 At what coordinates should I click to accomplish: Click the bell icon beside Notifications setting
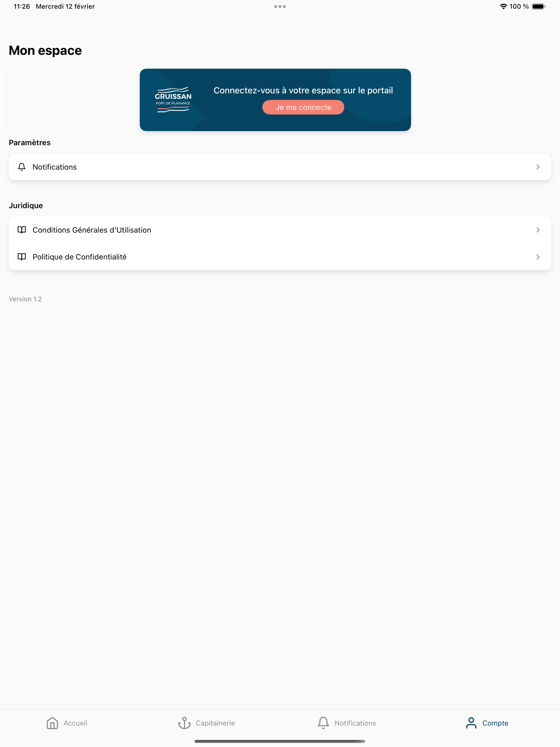22,167
